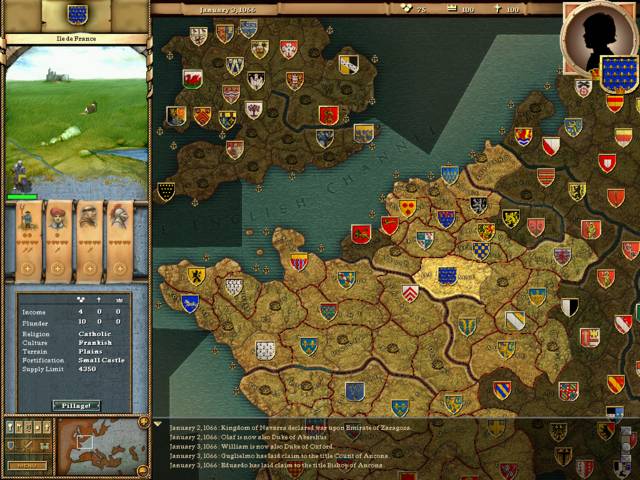Click the ruler silhouette portrait

(x=597, y=39)
